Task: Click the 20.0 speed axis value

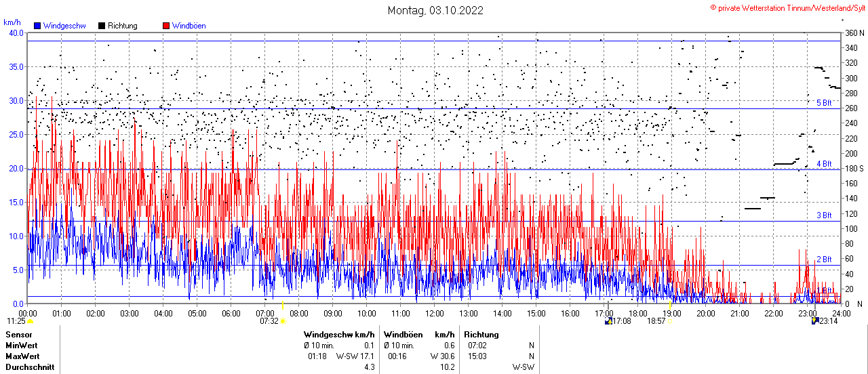Action: 15,169
